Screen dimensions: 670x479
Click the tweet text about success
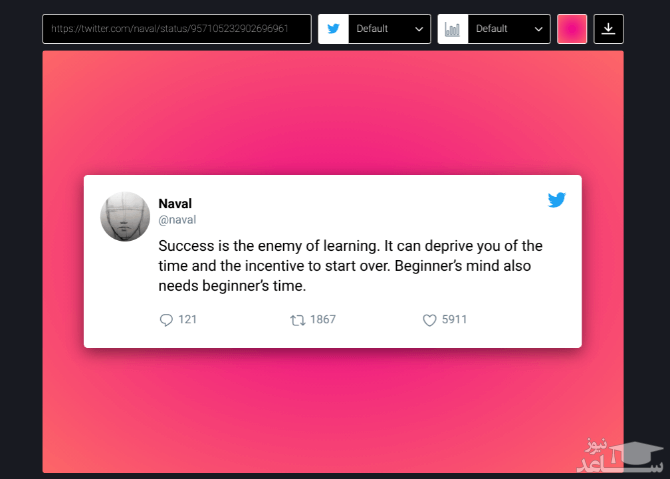click(350, 266)
